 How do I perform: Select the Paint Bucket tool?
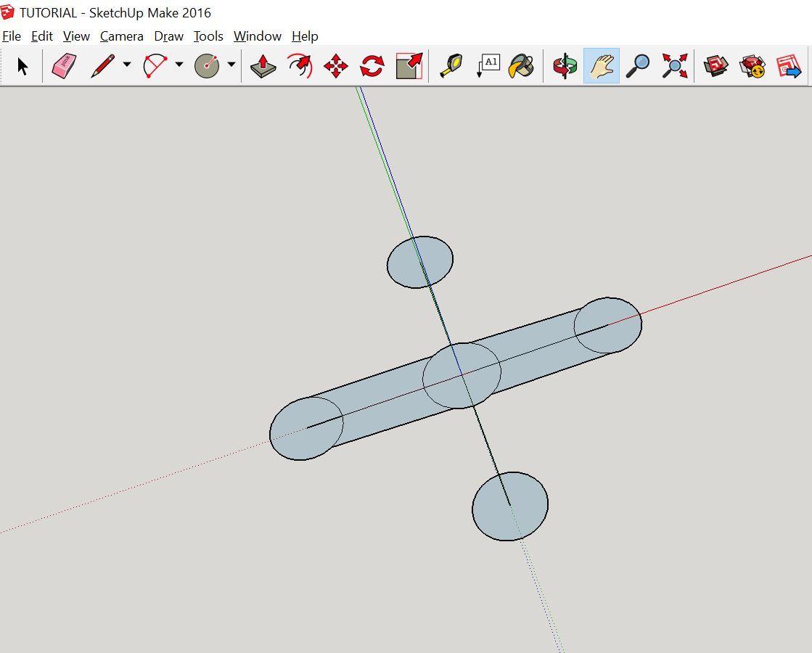point(522,65)
